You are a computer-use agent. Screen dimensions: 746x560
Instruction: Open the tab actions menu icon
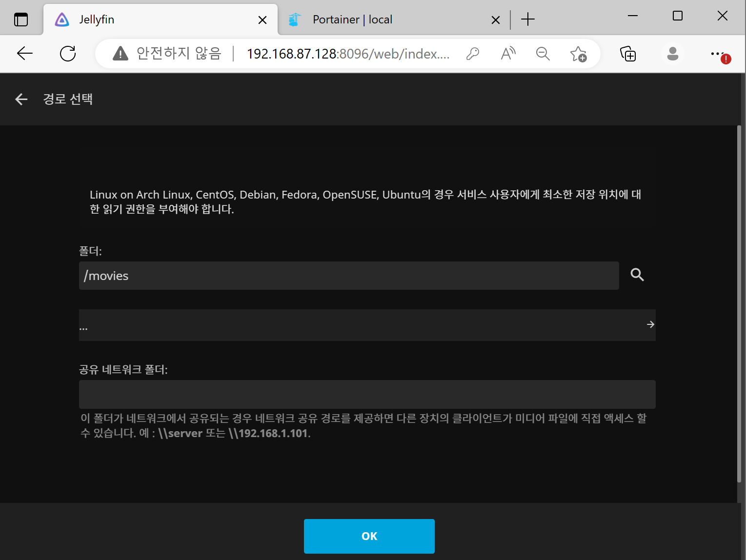click(x=20, y=19)
